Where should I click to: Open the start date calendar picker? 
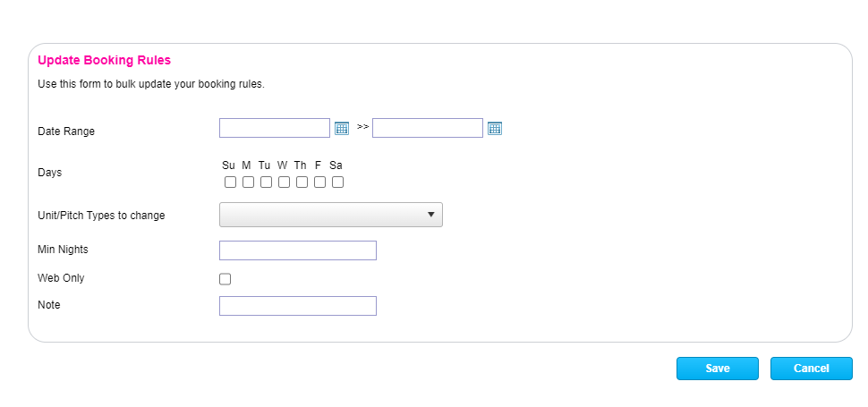point(341,128)
